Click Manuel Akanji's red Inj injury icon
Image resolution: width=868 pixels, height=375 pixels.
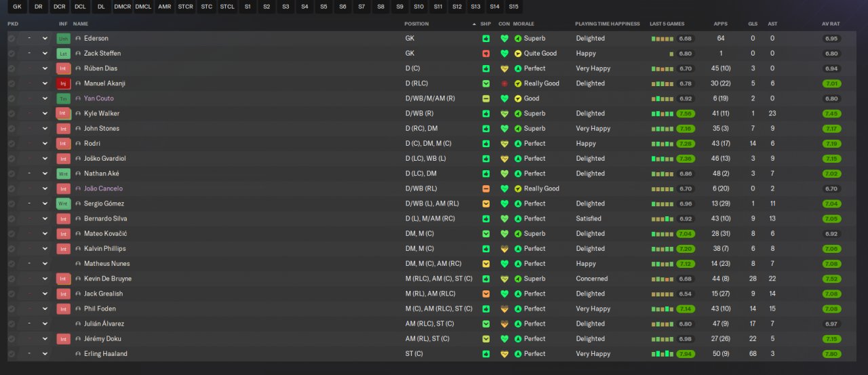click(64, 83)
